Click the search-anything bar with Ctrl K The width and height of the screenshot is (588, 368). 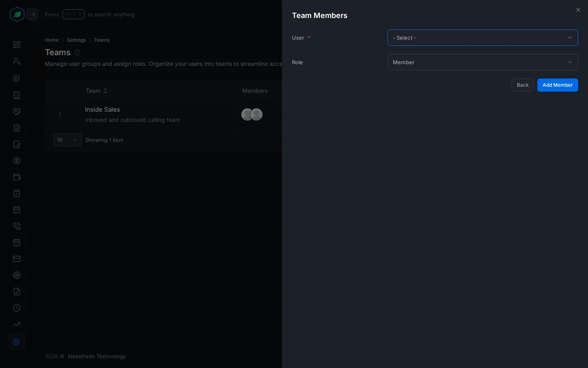point(90,14)
